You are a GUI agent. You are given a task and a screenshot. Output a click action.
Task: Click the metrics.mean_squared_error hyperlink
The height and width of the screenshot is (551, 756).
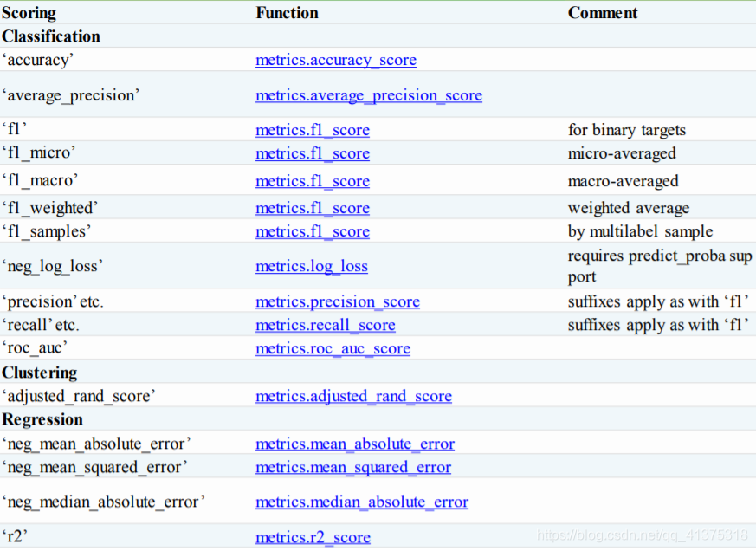(x=353, y=467)
